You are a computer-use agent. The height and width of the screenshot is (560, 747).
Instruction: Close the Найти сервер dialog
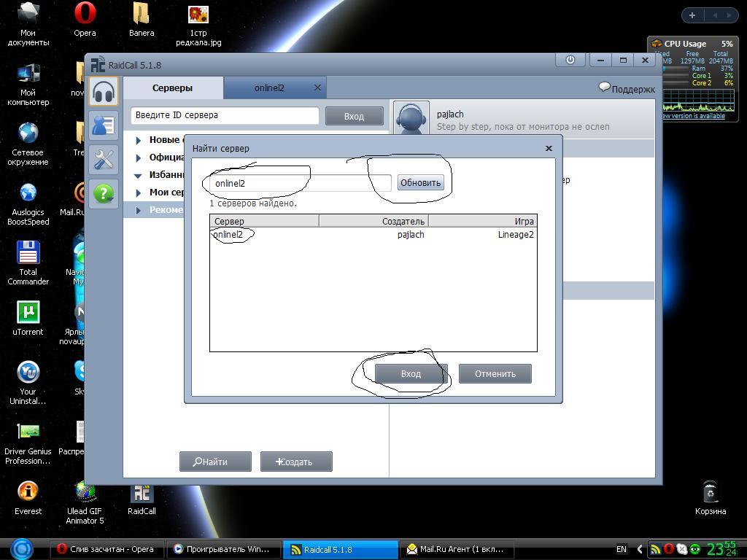[x=549, y=149]
